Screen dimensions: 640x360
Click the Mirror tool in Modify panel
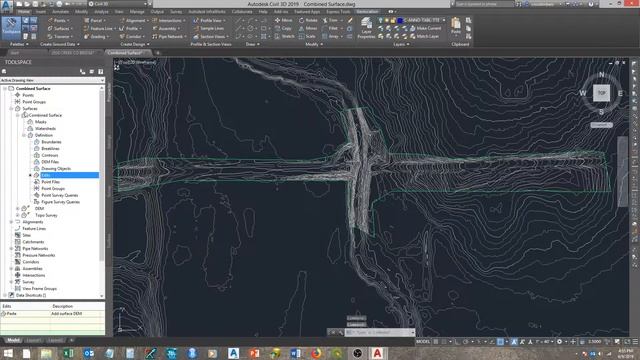(x=308, y=29)
